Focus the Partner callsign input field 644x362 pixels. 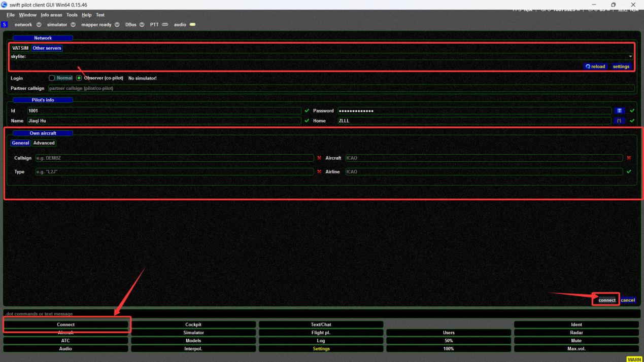[341, 88]
